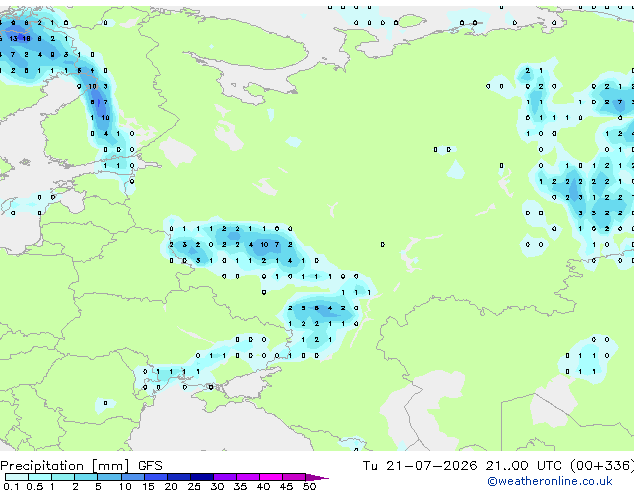
Task: Click the '20' legend scale label
Action: (171, 486)
